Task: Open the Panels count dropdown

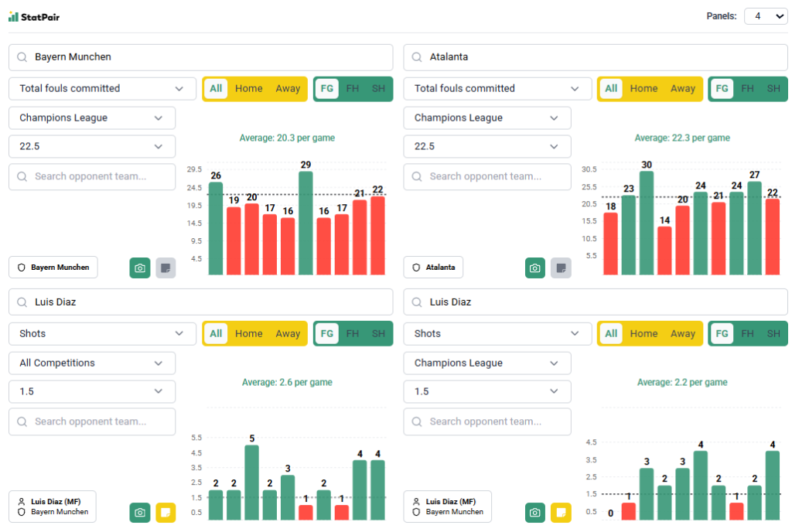Action: point(765,16)
